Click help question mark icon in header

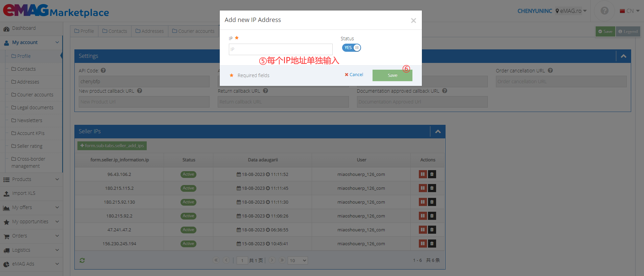point(604,11)
